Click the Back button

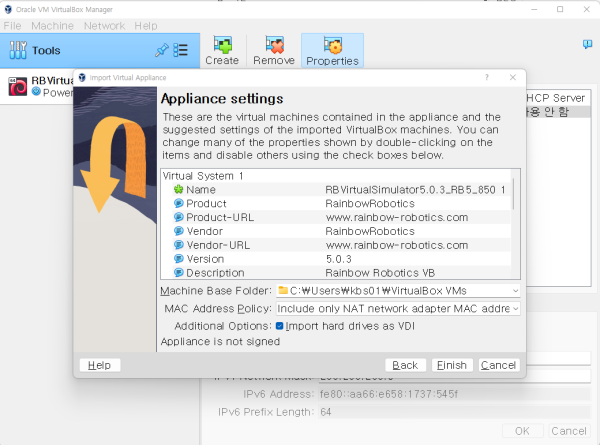tap(405, 365)
